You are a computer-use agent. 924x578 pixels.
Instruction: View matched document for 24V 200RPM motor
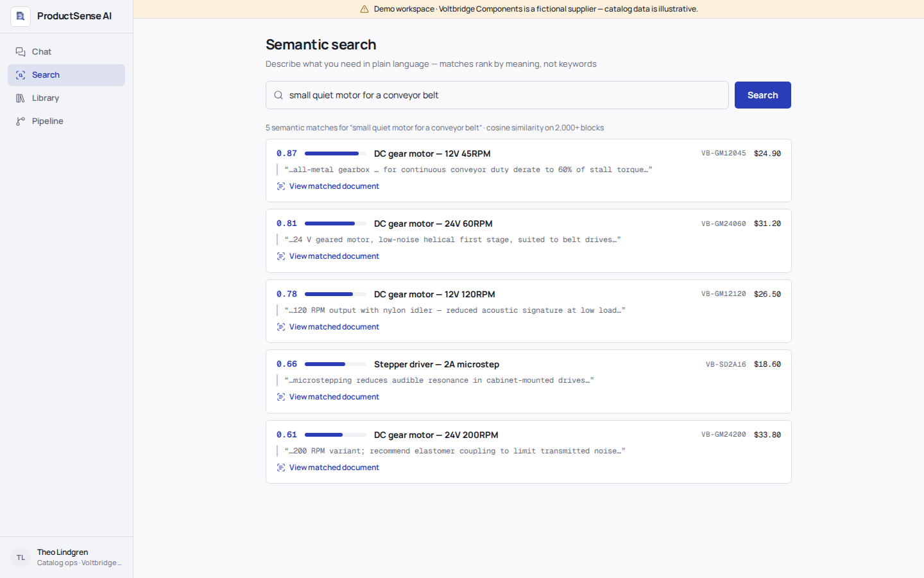328,468
